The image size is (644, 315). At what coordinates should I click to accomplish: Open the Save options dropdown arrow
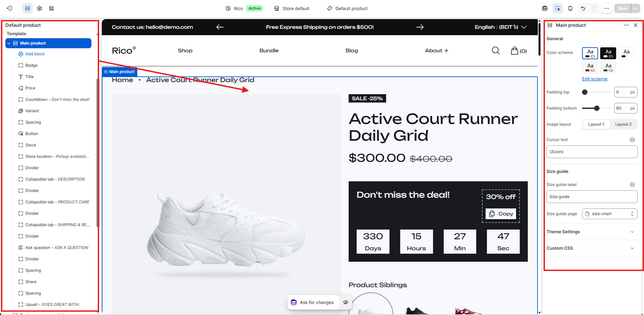click(x=636, y=8)
